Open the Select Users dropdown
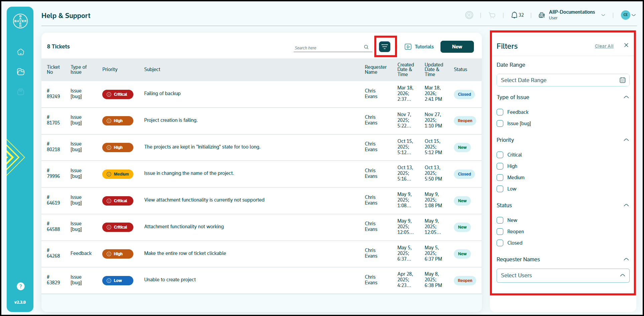Image resolution: width=644 pixels, height=316 pixels. [563, 276]
